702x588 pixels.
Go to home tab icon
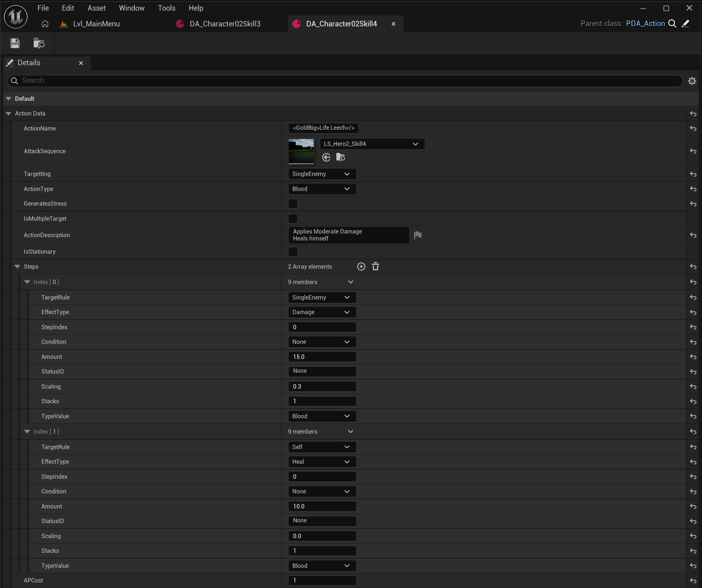(45, 24)
